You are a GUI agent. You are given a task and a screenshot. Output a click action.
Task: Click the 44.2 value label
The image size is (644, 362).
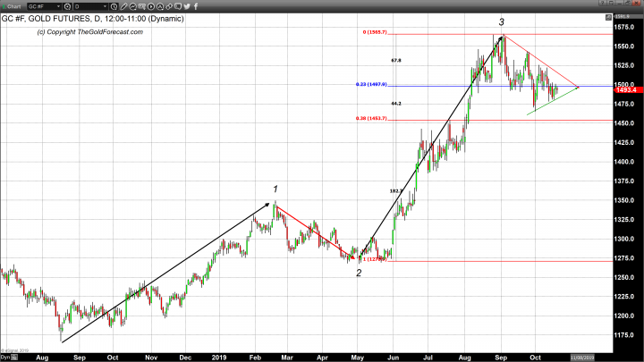(396, 104)
